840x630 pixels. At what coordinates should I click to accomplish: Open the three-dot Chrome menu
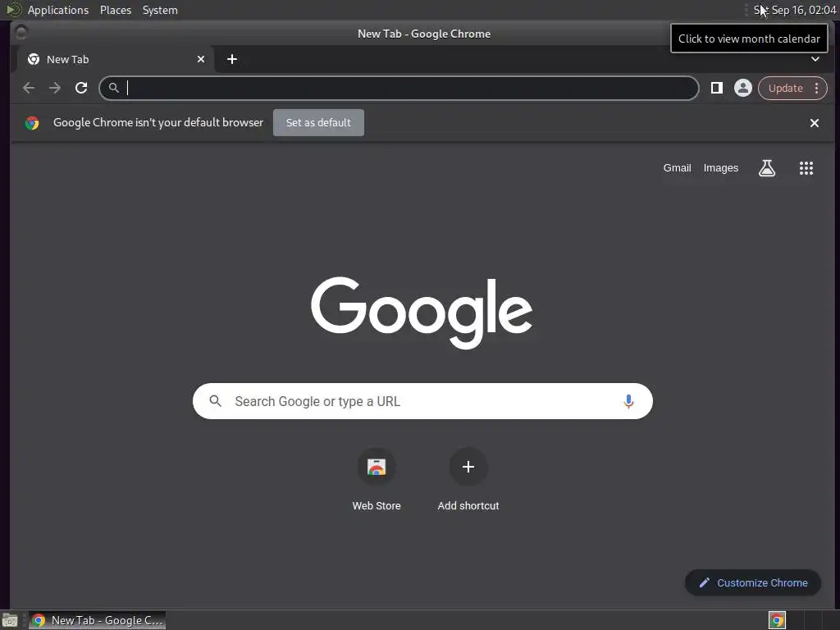tap(816, 88)
